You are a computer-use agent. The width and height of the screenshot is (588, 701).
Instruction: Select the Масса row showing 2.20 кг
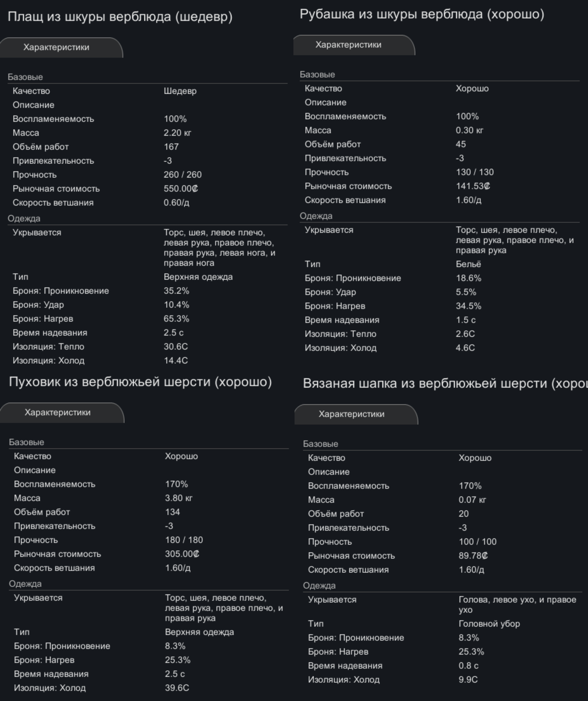pyautogui.click(x=147, y=133)
